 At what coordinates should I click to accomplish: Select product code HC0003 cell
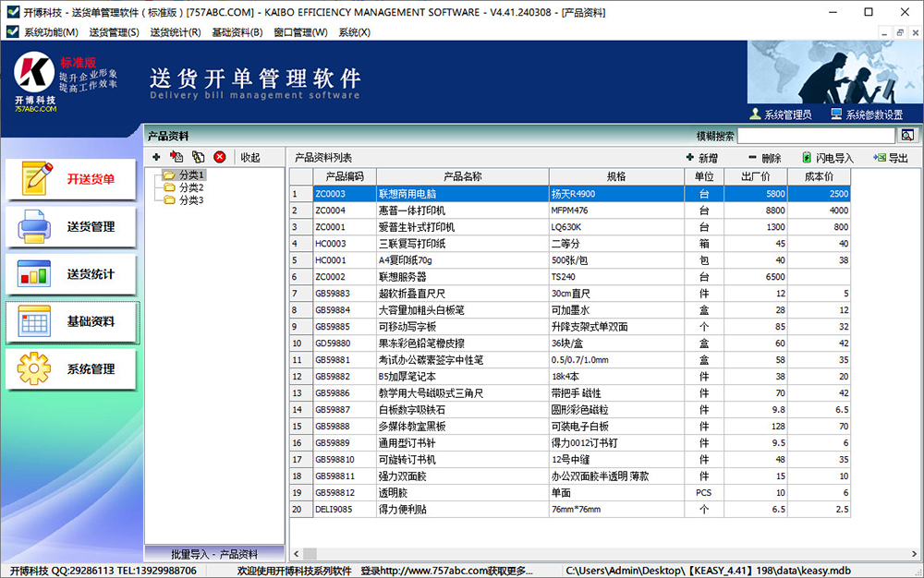click(345, 244)
